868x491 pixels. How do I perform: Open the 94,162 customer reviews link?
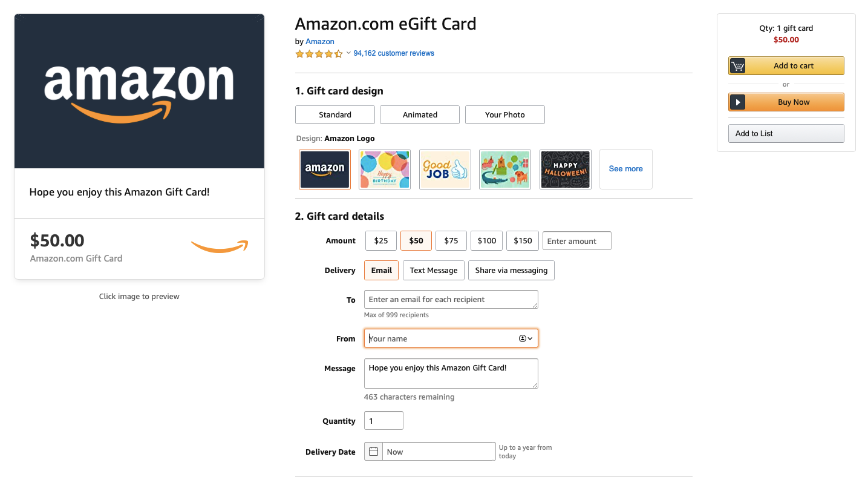pyautogui.click(x=394, y=53)
